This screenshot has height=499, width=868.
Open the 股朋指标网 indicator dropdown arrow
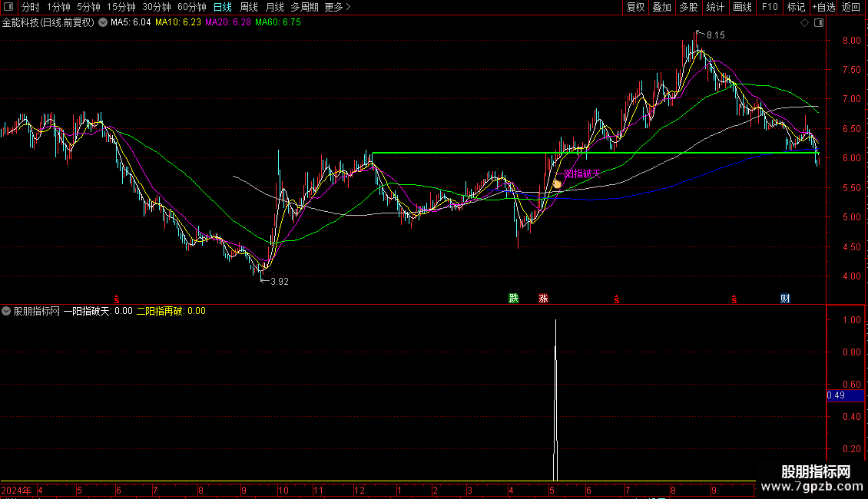point(6,312)
